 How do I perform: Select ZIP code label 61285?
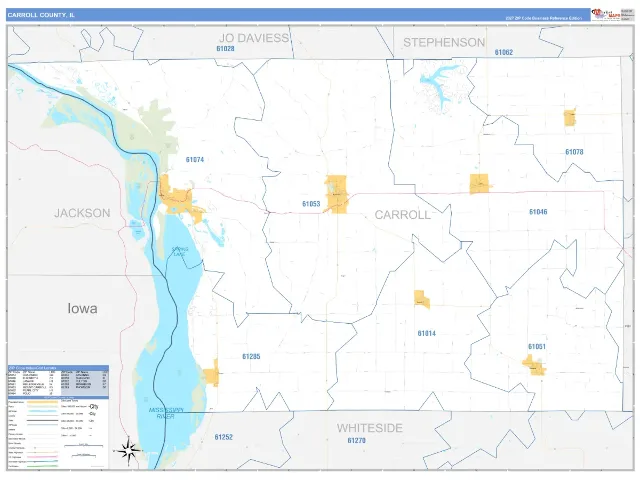[x=251, y=356]
